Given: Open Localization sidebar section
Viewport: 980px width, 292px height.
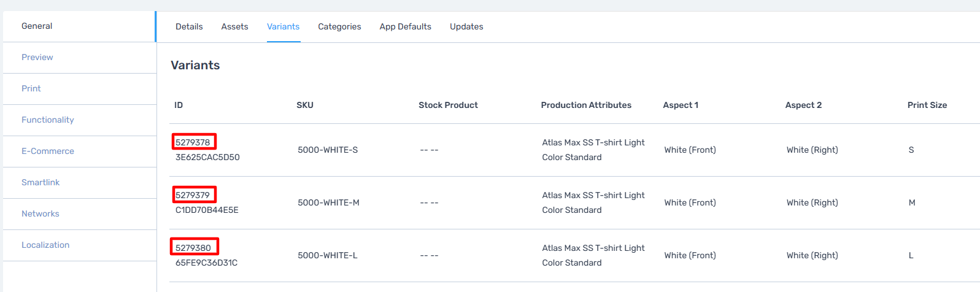Looking at the screenshot, I should [x=80, y=245].
